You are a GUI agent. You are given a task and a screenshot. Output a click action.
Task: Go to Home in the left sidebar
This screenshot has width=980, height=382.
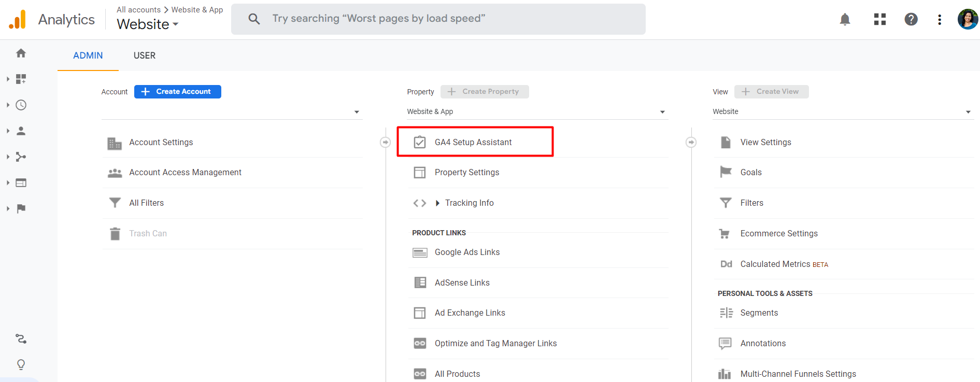point(21,53)
